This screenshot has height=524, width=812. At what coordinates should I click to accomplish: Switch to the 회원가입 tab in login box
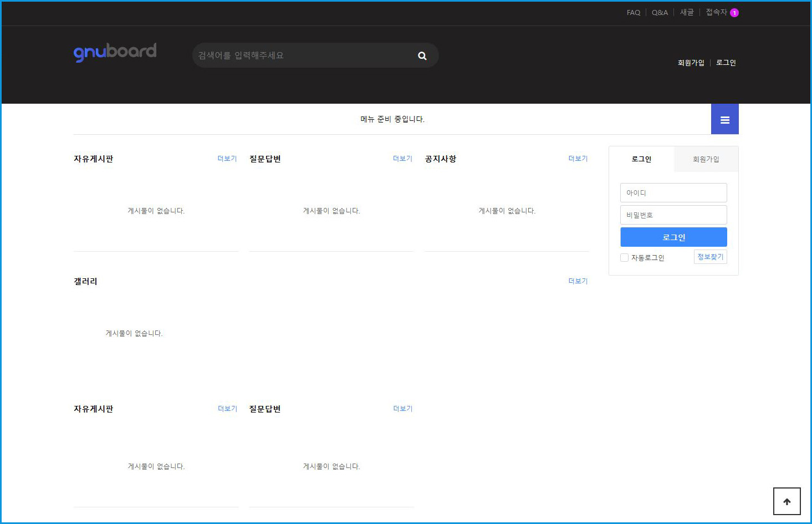pyautogui.click(x=706, y=159)
